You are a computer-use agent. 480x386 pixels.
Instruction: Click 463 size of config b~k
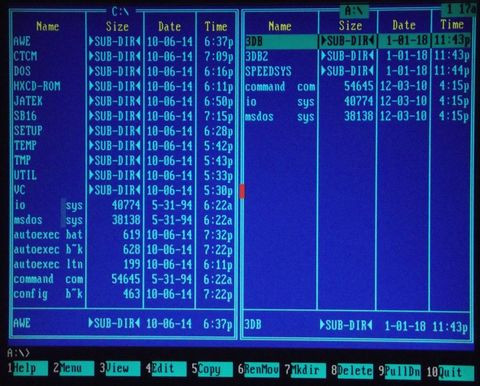point(132,294)
